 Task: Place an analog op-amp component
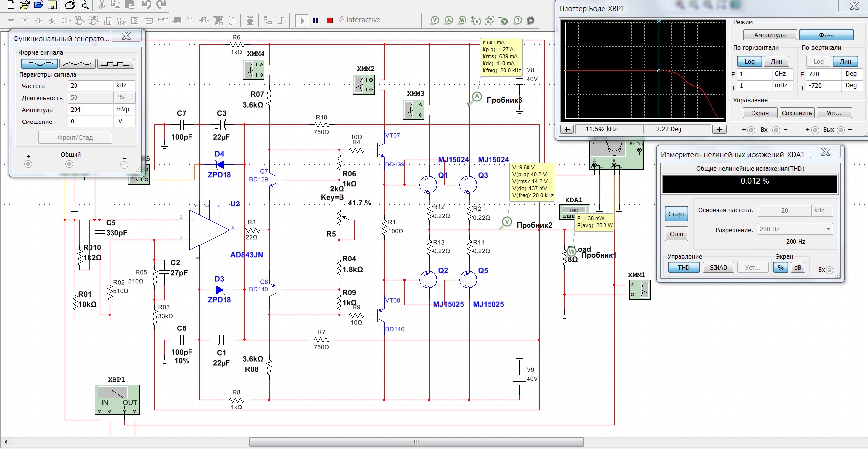tap(66, 20)
